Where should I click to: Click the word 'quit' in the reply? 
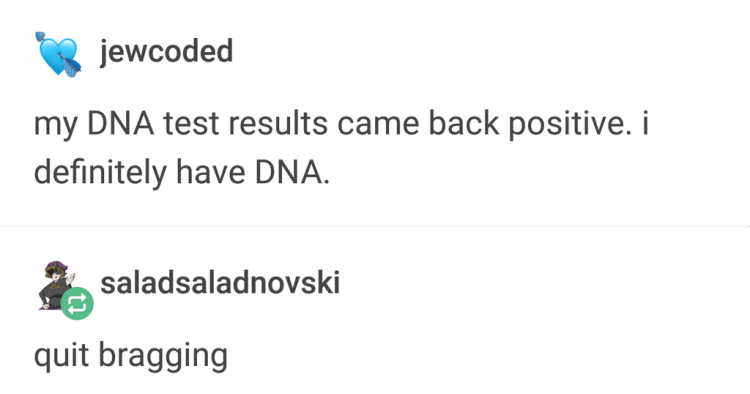click(x=61, y=356)
